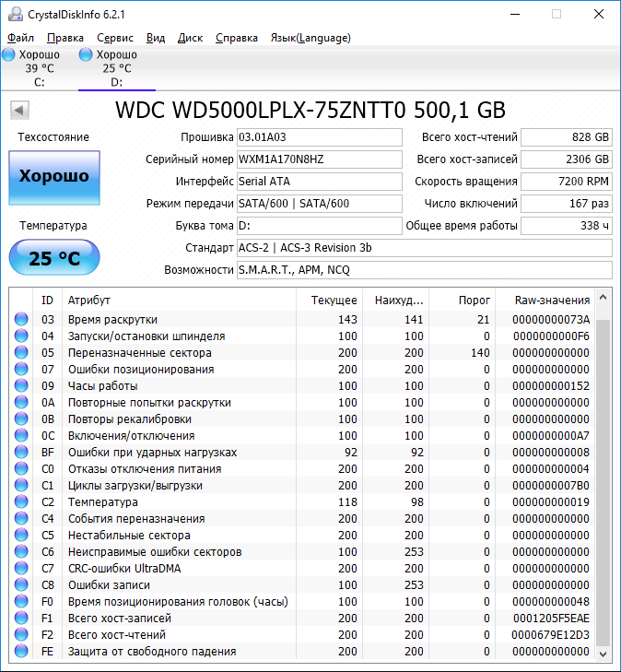Image resolution: width=621 pixels, height=672 pixels.
Task: Click status orb for C8 Ошибки записи
Action: (21, 585)
